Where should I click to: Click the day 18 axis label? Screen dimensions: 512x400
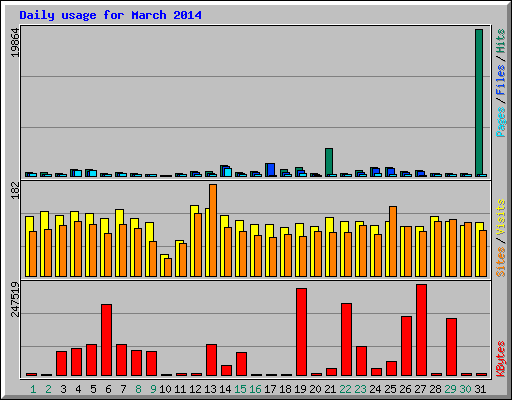(285, 389)
